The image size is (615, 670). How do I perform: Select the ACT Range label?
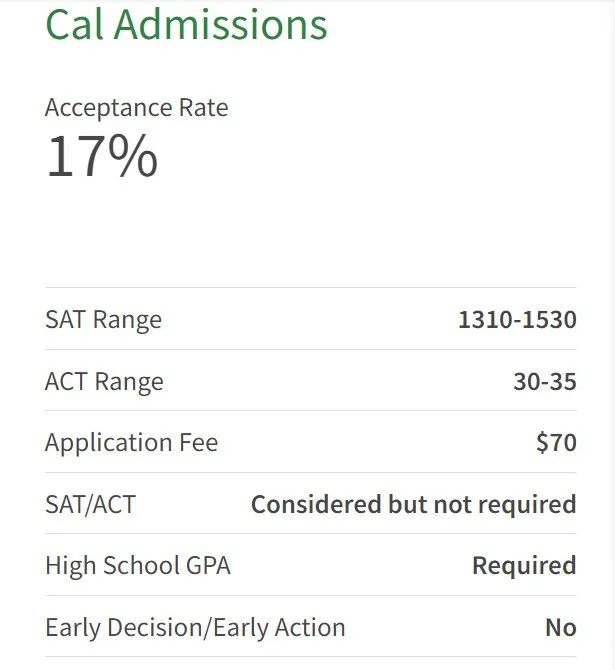point(104,381)
